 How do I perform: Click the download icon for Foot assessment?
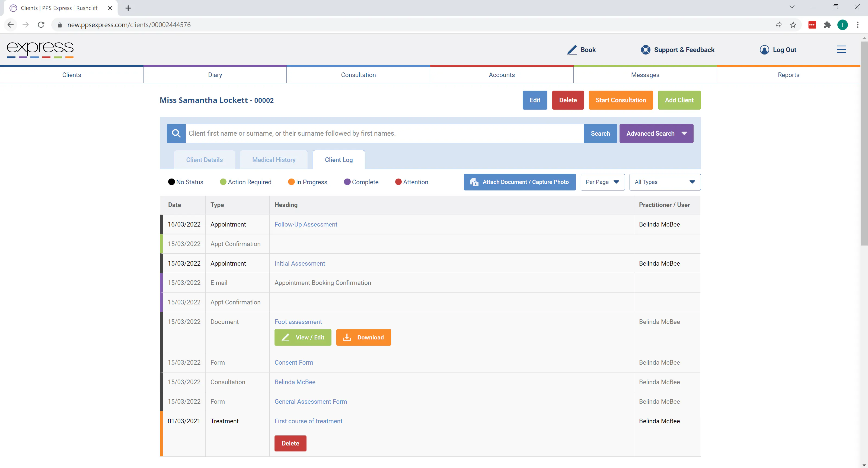(347, 337)
